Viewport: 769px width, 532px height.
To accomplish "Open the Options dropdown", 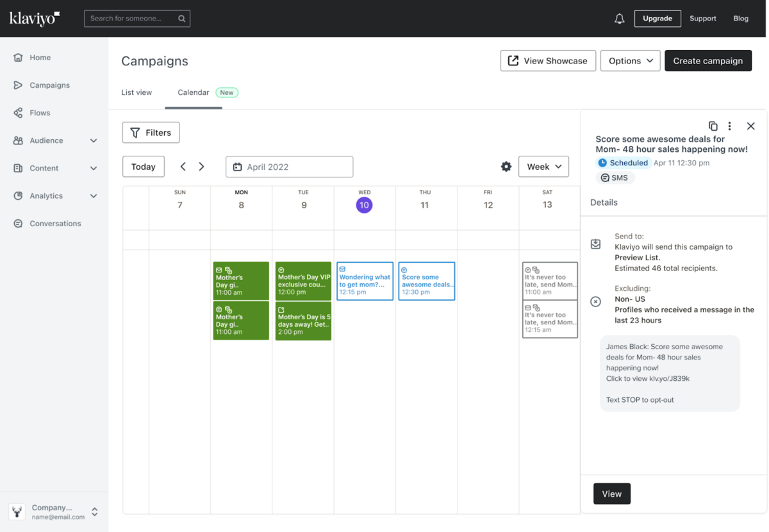I will 630,60.
